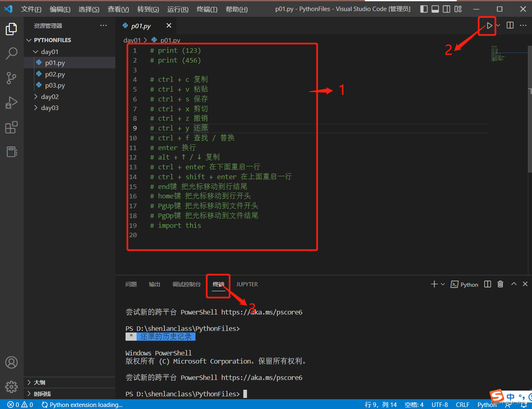
Task: Close the p01.py editor tab
Action: point(169,25)
